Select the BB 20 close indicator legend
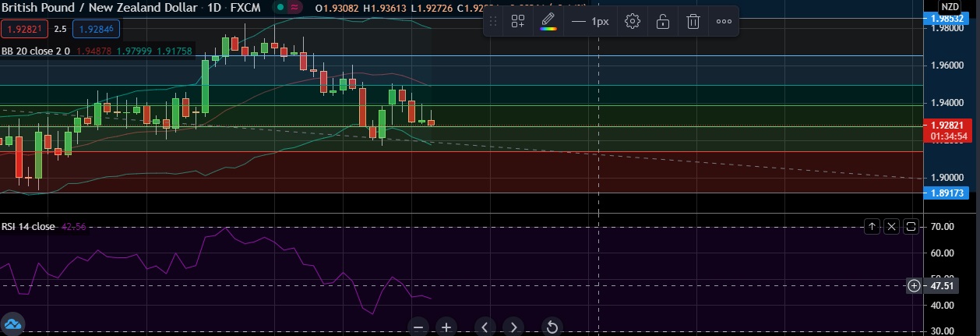This screenshot has width=980, height=336. (x=36, y=51)
